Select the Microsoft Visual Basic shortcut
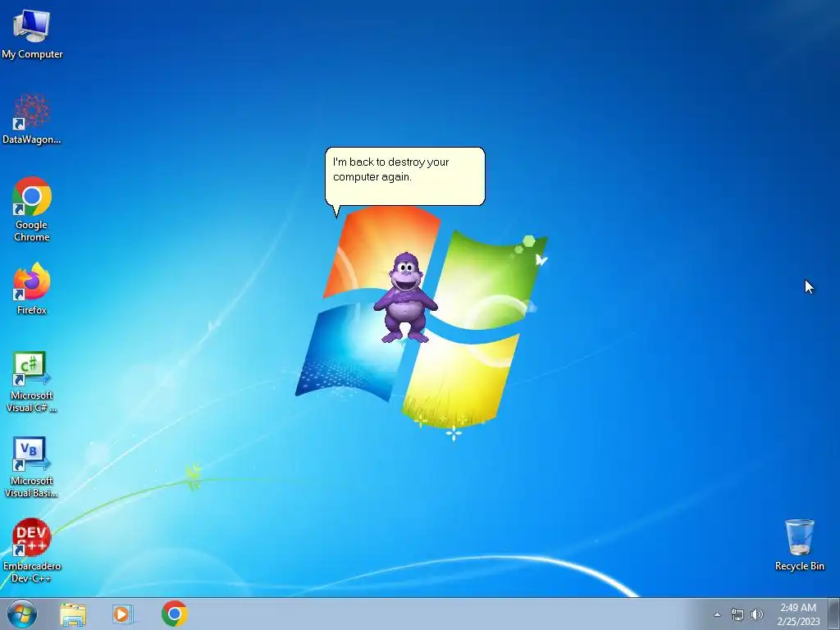The height and width of the screenshot is (630, 840). pyautogui.click(x=32, y=467)
